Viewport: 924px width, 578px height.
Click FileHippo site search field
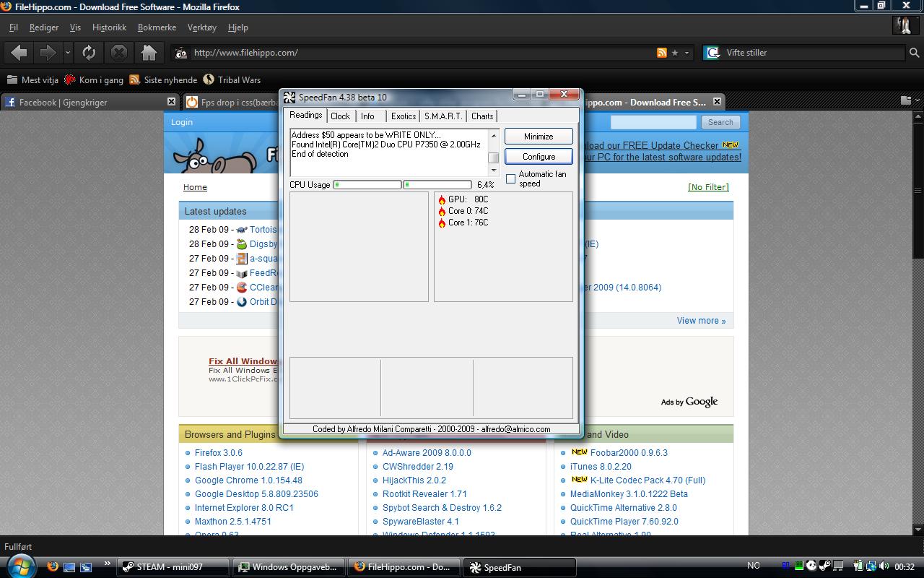[653, 122]
